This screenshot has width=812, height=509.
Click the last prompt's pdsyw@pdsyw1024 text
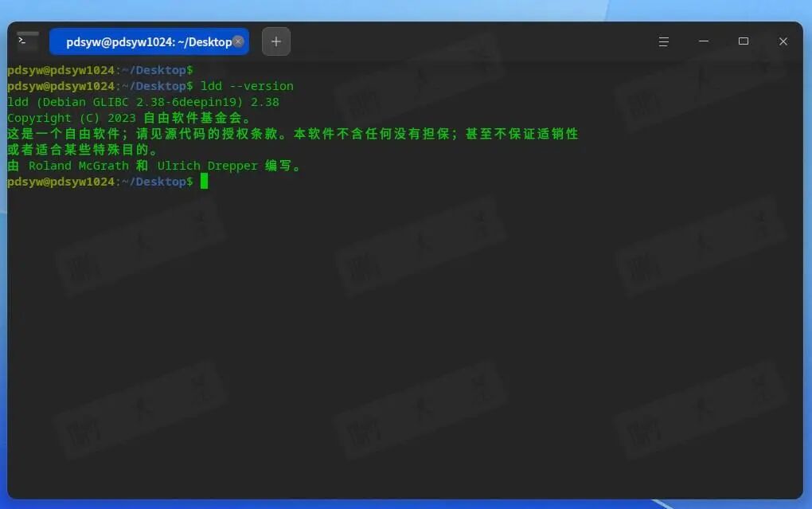pyautogui.click(x=61, y=182)
